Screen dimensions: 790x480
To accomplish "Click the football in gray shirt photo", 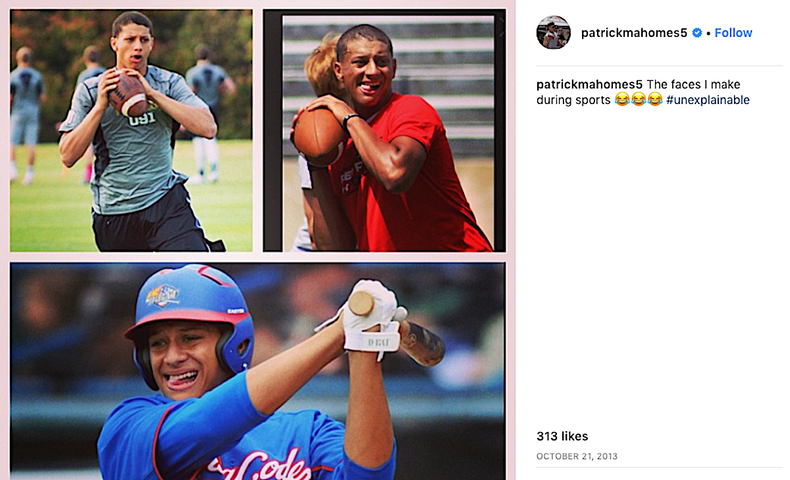I will pos(128,94).
